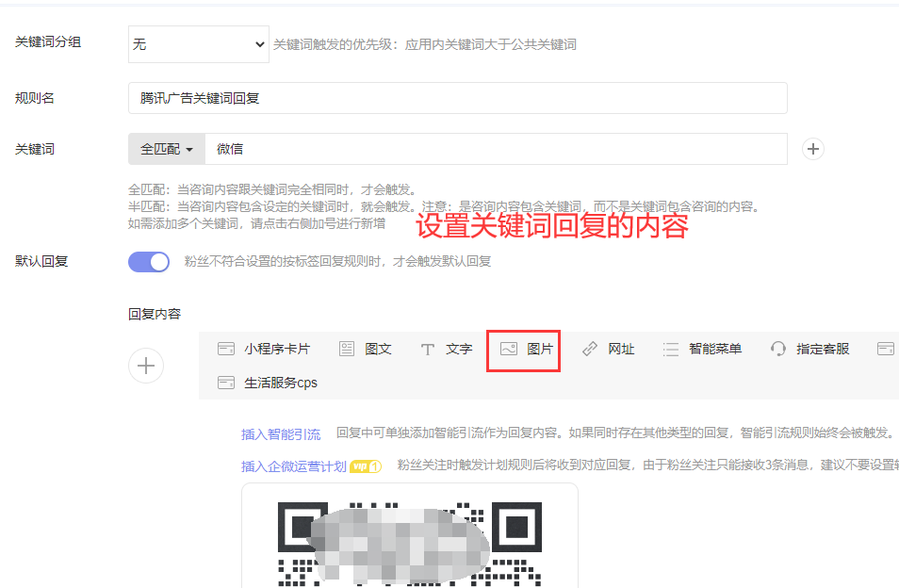Select the 图文 reply type
899x588 pixels.
coord(366,349)
